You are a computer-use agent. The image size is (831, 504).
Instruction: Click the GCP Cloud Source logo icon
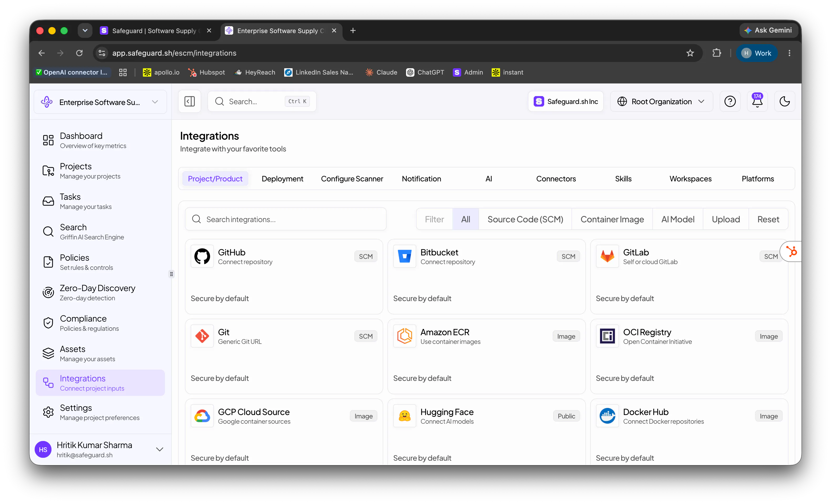point(202,416)
